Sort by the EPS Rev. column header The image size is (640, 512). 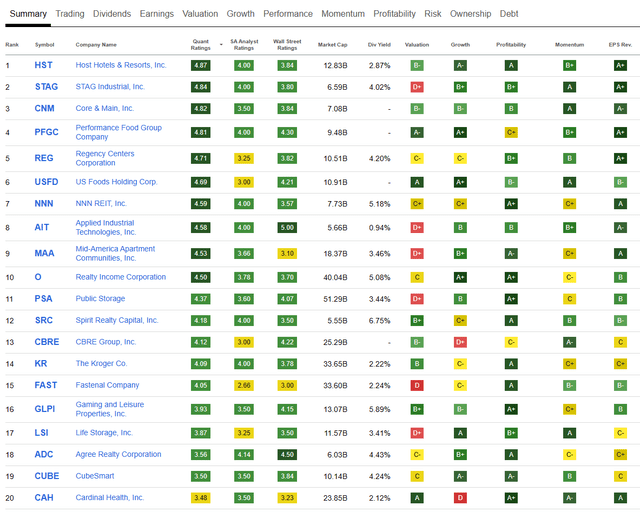point(620,45)
